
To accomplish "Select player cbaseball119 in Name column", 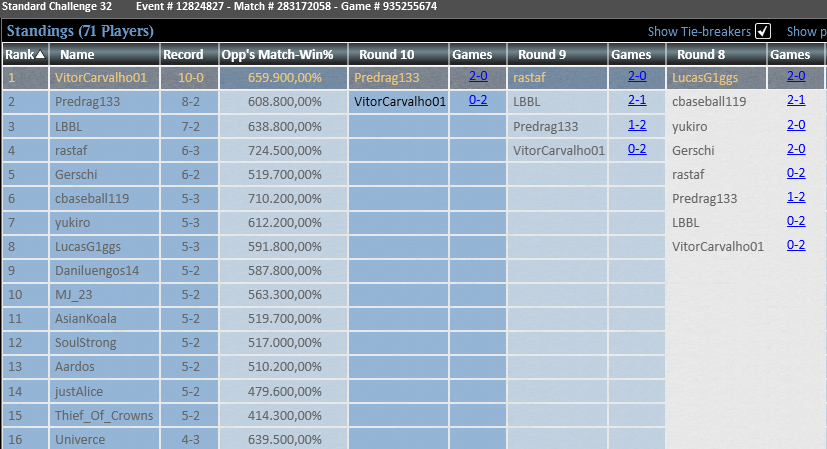I will coord(92,198).
